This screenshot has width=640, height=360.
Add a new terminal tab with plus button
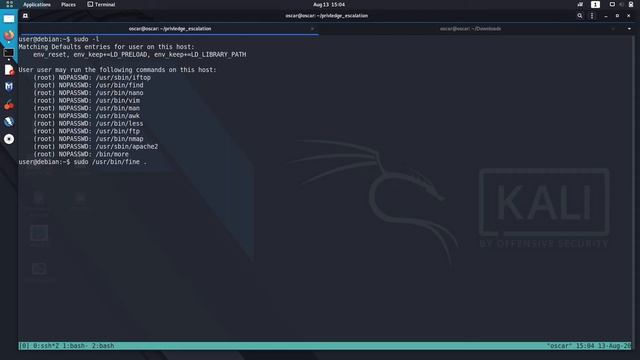tap(25, 16)
